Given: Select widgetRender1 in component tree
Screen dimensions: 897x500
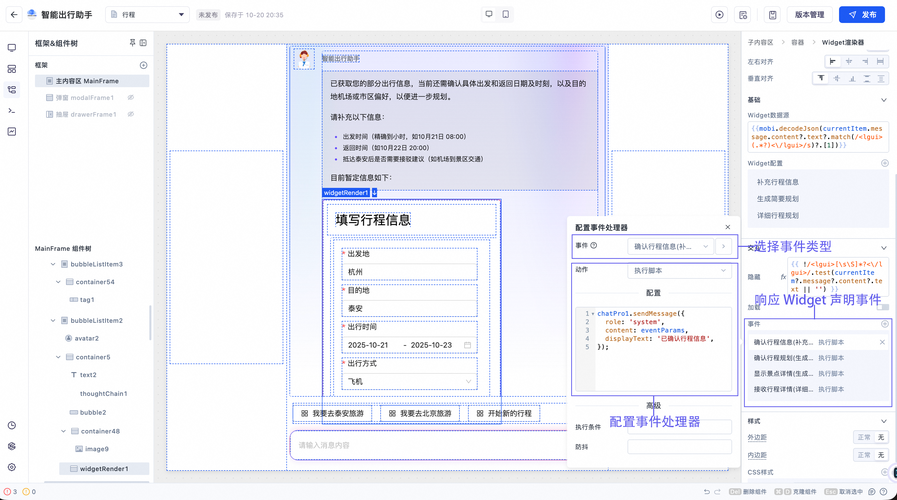Looking at the screenshot, I should [x=104, y=469].
